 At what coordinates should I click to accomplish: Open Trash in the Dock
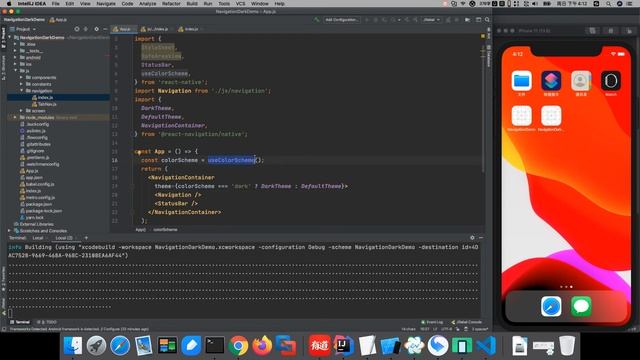[x=567, y=345]
